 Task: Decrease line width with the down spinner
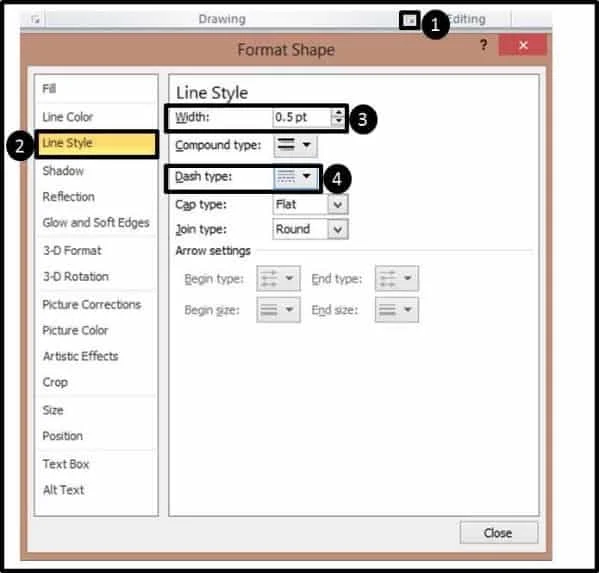pyautogui.click(x=338, y=122)
